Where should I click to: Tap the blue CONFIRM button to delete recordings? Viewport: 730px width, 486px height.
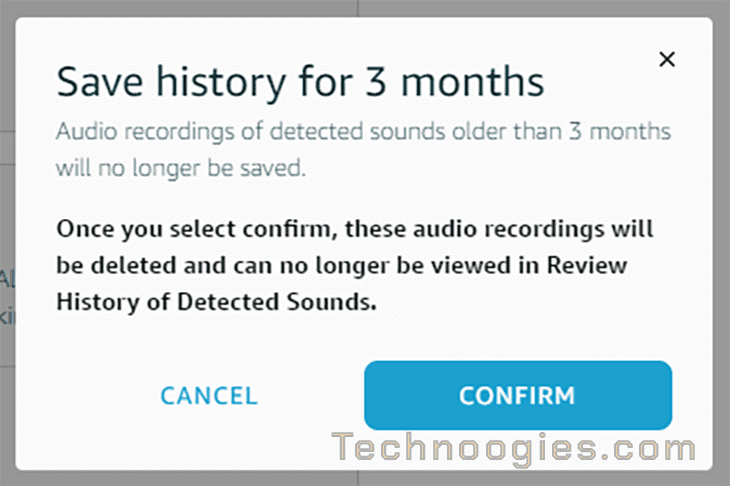(x=518, y=395)
